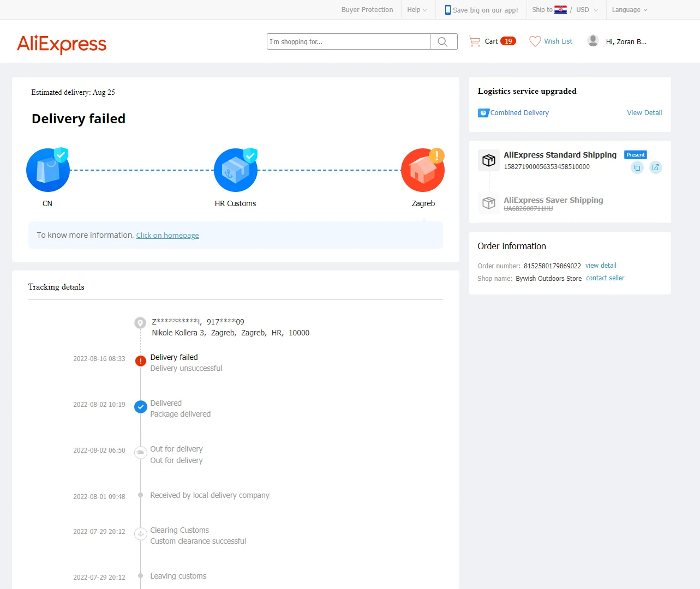Click the address 'Nikole Kollera 3, Zagreb'
This screenshot has width=700, height=589.
[x=193, y=333]
